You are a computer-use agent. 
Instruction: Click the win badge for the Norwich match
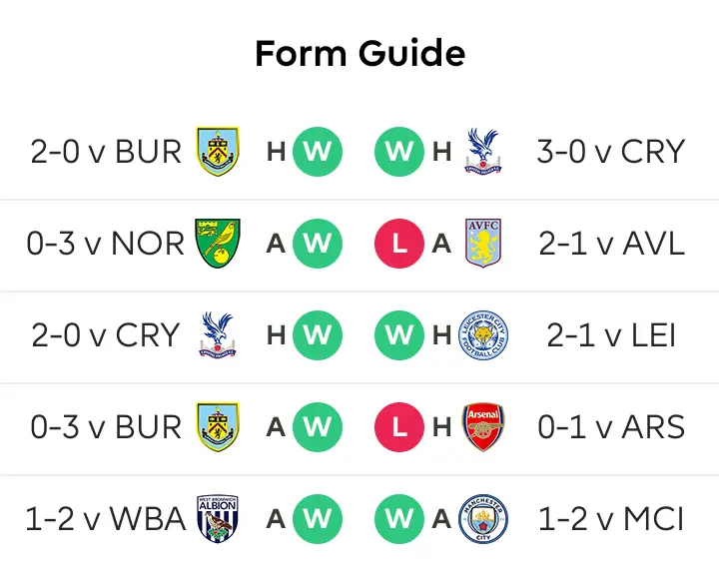[318, 244]
